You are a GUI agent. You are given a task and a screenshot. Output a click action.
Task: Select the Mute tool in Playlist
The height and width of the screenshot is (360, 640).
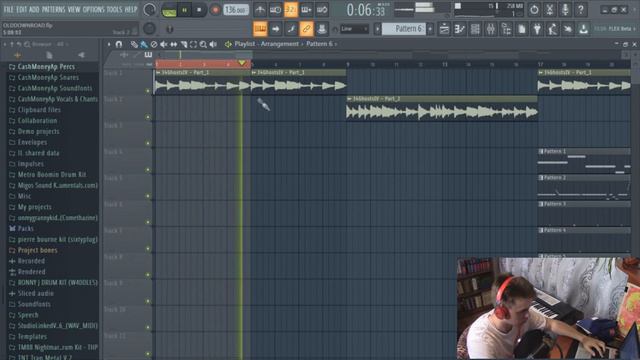[x=164, y=44]
